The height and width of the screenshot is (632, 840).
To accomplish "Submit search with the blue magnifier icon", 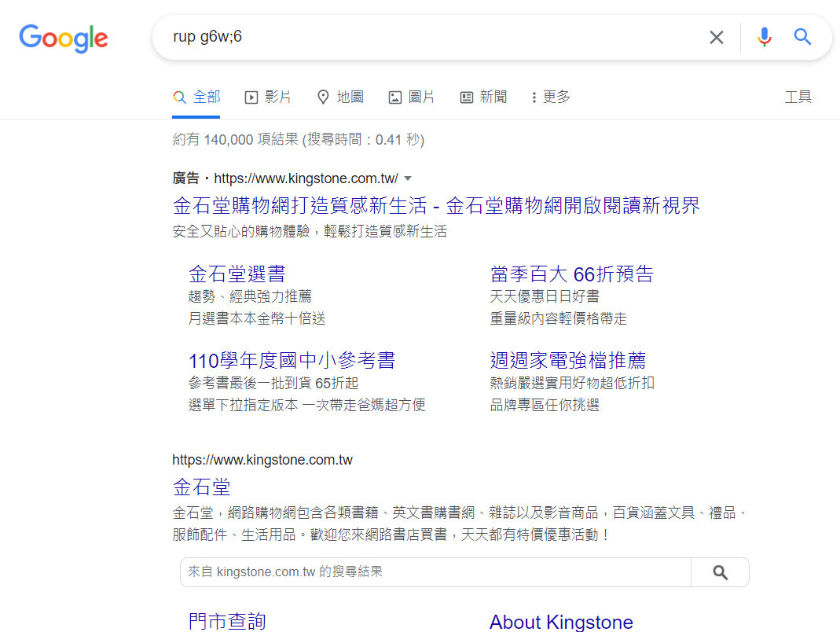I will (x=802, y=37).
